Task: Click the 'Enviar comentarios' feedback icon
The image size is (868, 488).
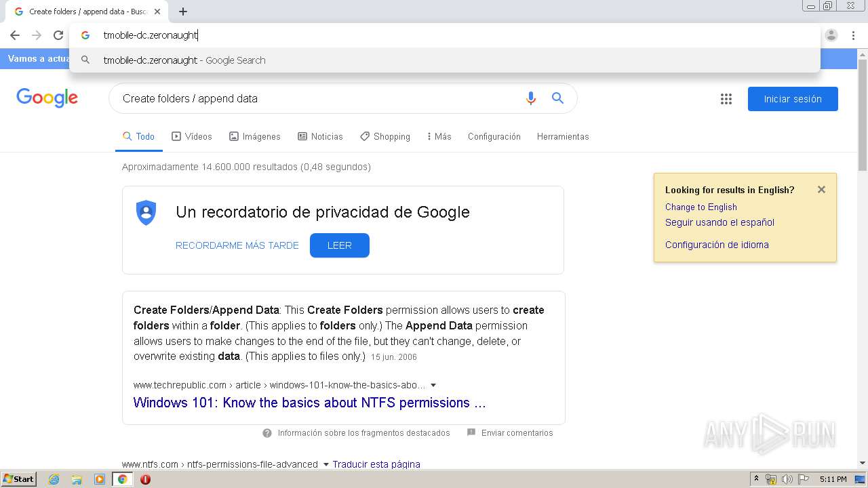Action: [471, 432]
